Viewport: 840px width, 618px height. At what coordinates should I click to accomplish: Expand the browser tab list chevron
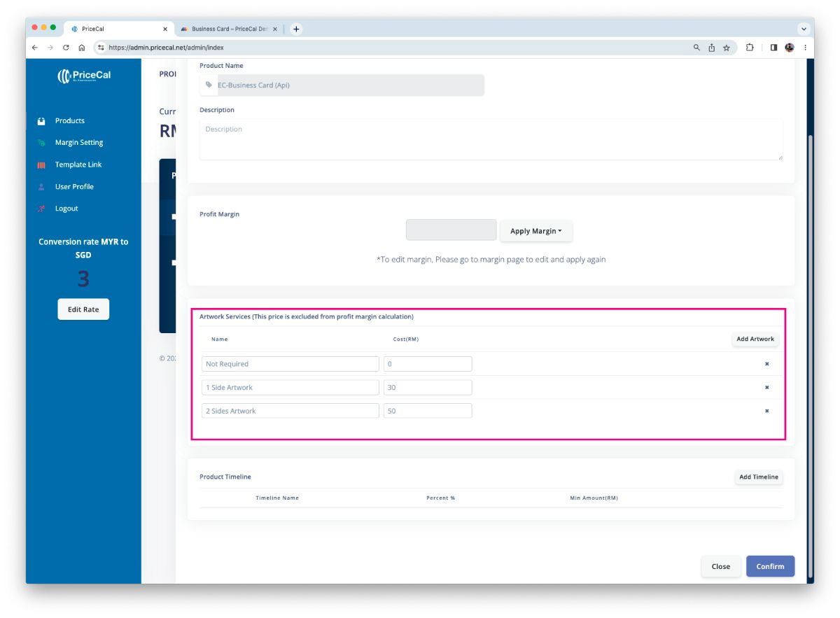tap(804, 29)
